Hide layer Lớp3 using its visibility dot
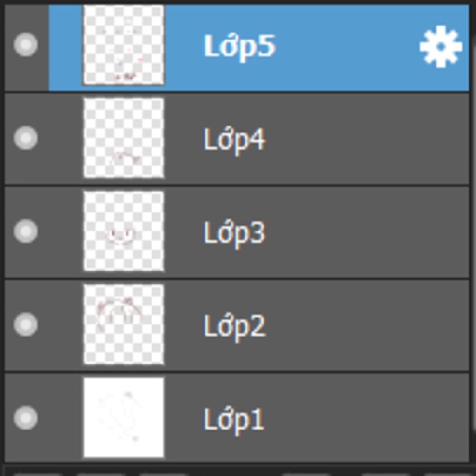This screenshot has height=476, width=476. click(26, 231)
